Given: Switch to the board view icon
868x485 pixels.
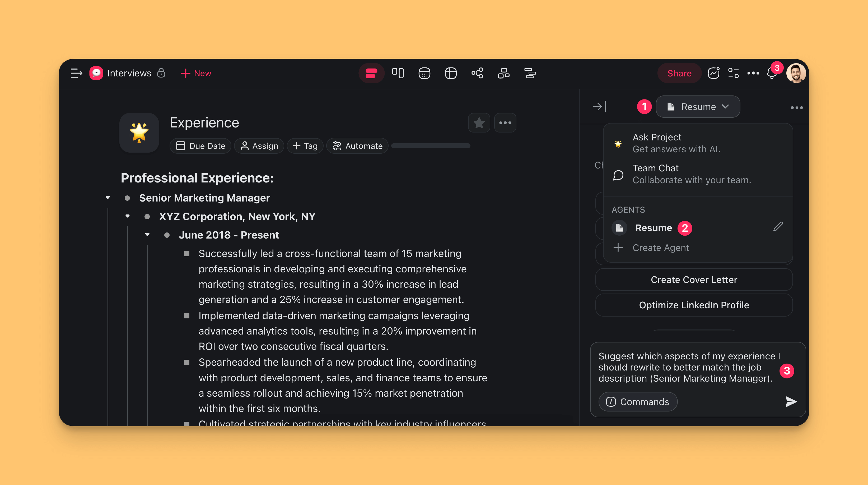Looking at the screenshot, I should pyautogui.click(x=398, y=73).
